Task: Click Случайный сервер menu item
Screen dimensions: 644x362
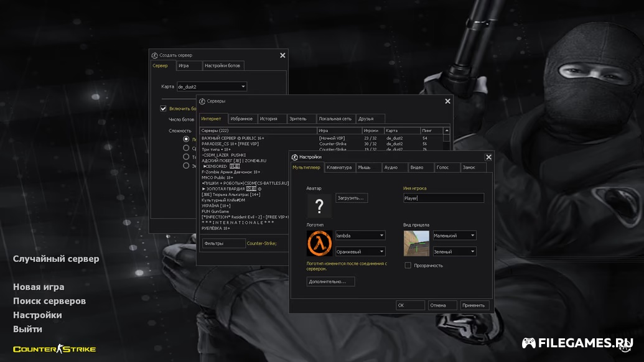Action: 56,259
